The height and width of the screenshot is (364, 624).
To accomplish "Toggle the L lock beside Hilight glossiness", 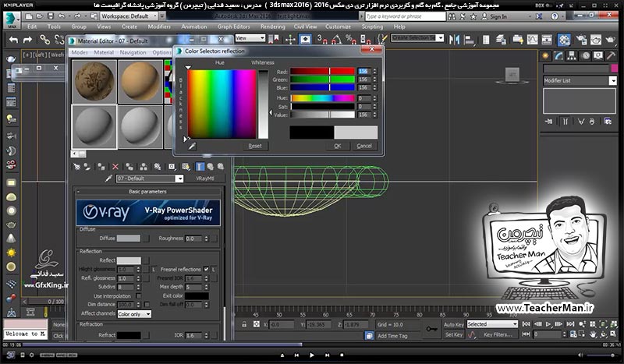I will coord(154,270).
